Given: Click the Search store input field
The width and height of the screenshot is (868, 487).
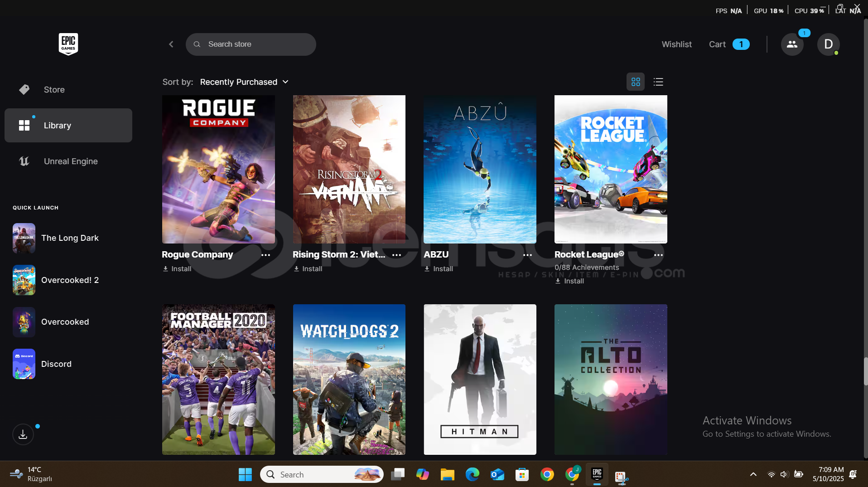Looking at the screenshot, I should (251, 44).
